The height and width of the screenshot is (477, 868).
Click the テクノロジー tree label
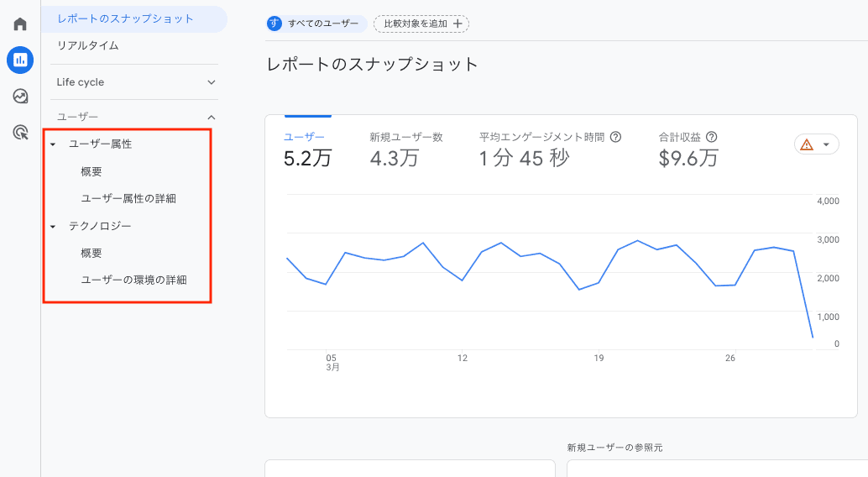[100, 226]
